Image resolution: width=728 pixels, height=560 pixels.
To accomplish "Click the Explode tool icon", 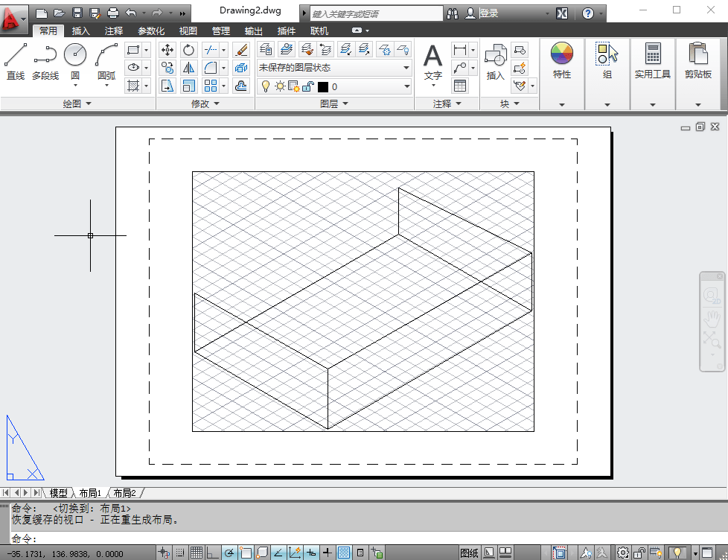I will (x=241, y=68).
